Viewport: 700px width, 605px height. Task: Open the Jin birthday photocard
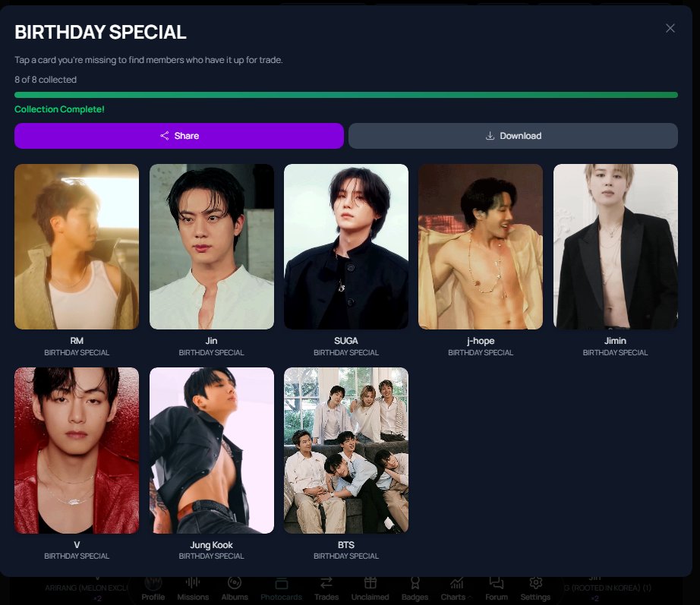click(x=212, y=247)
